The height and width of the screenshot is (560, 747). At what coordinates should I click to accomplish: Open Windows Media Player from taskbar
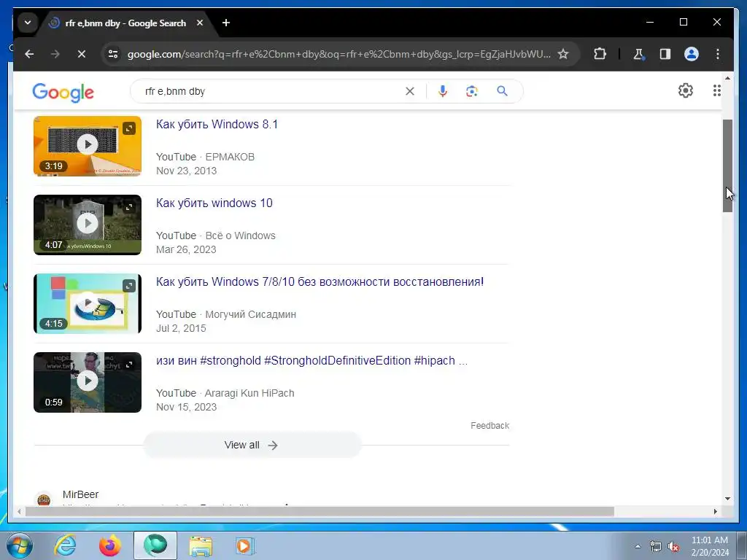point(245,545)
